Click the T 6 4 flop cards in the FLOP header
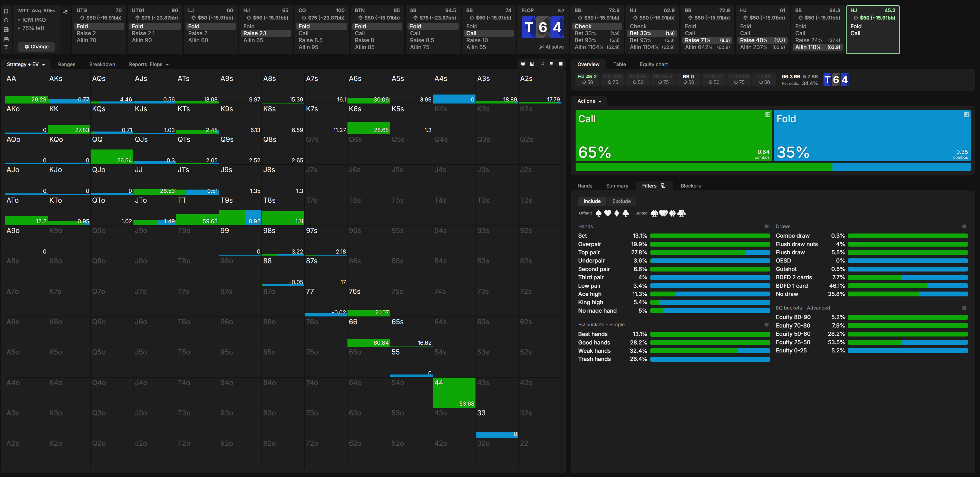 542,27
